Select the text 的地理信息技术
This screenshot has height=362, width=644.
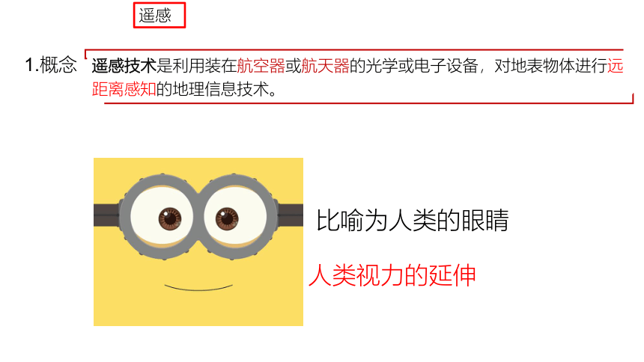coord(213,89)
